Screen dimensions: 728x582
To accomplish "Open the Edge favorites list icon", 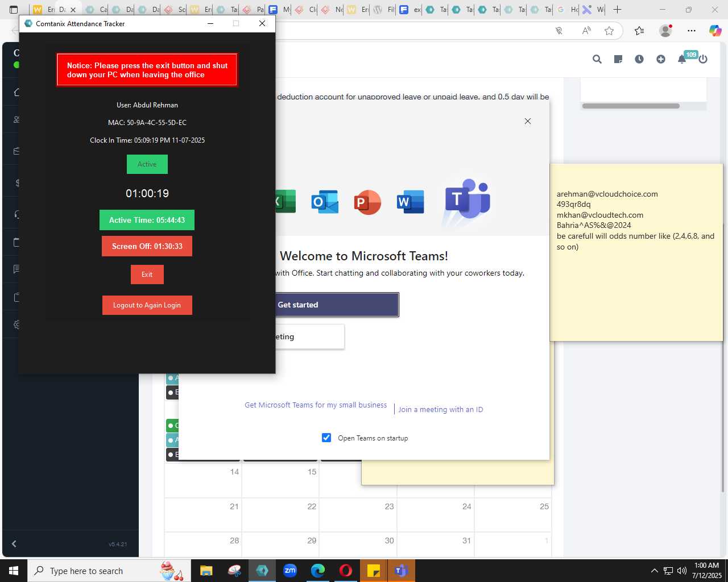I will (639, 31).
